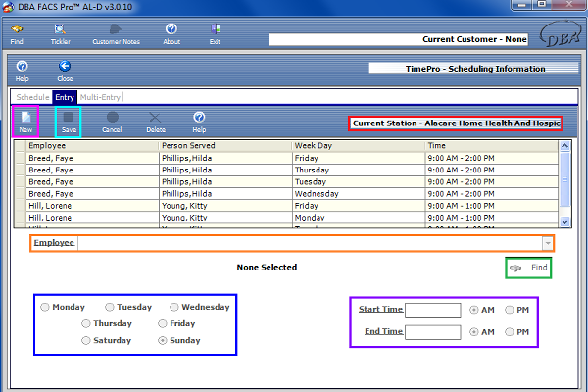588x392 pixels.
Task: Save the schedule entry
Action: pos(69,122)
